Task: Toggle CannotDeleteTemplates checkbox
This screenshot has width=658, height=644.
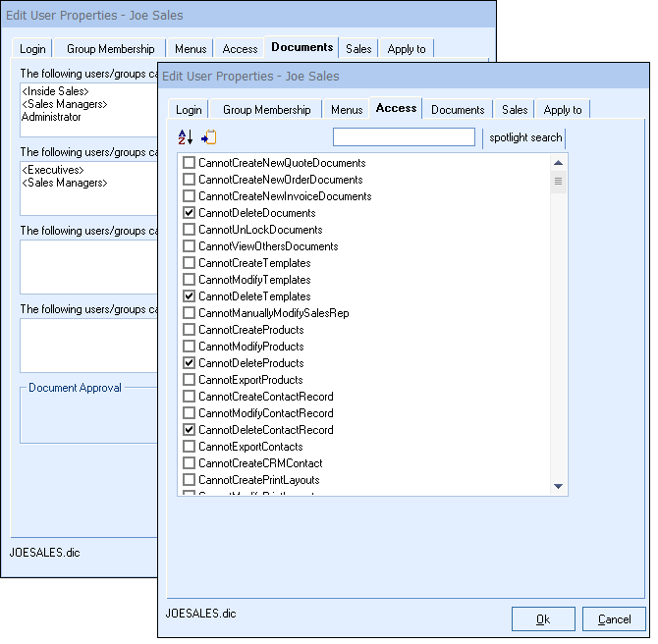Action: 190,296
